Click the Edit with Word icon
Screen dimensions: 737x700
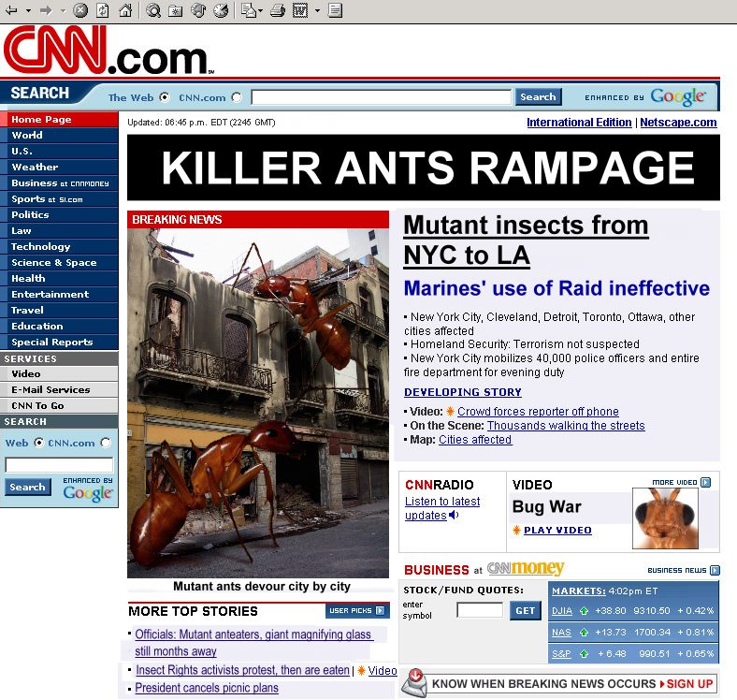point(300,10)
